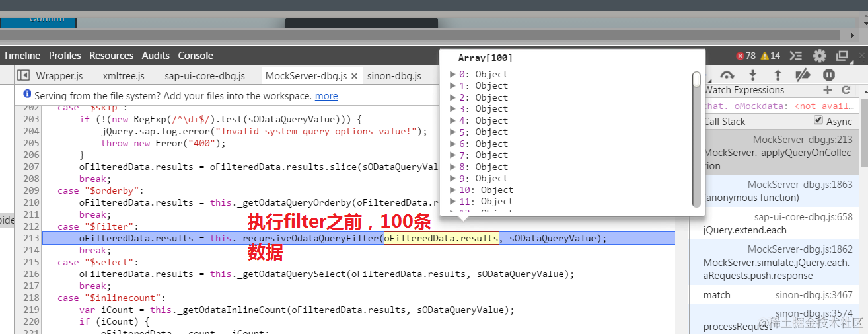868x334 pixels.
Task: Toggle the file navigator sidebar icon
Action: (x=24, y=75)
